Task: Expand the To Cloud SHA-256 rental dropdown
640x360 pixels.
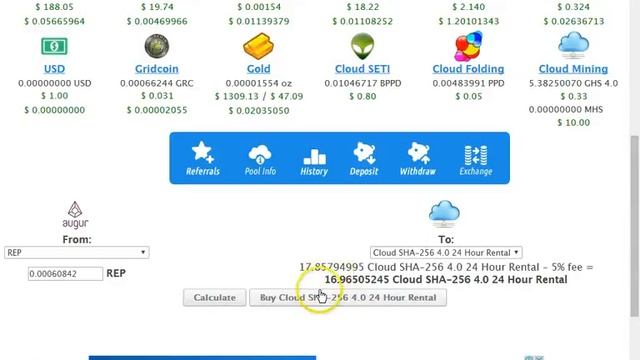Action: 446,253
